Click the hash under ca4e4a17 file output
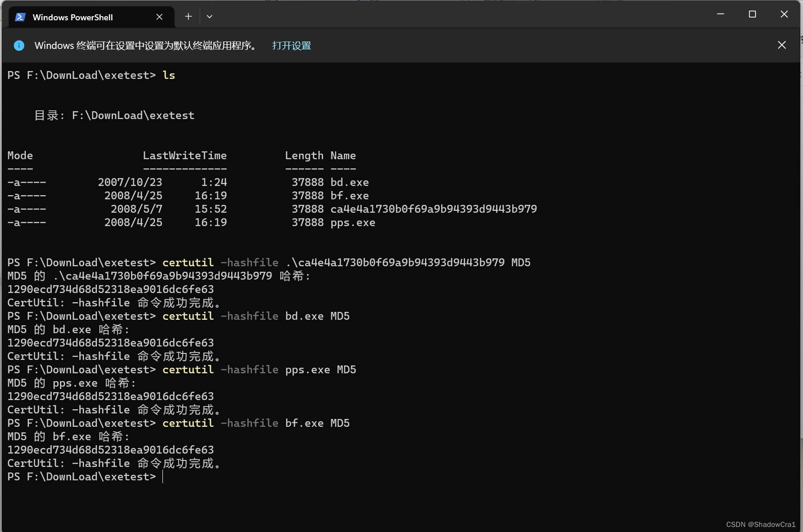This screenshot has height=532, width=803. (x=111, y=289)
